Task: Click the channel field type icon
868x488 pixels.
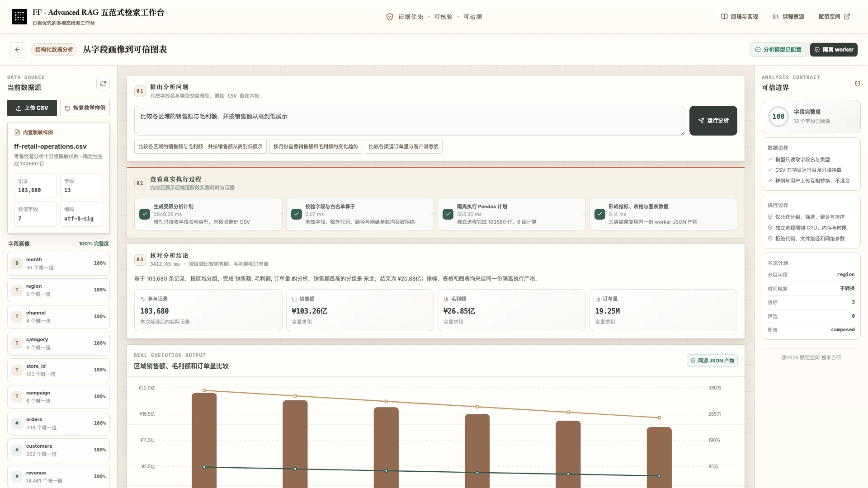Action: click(x=17, y=317)
